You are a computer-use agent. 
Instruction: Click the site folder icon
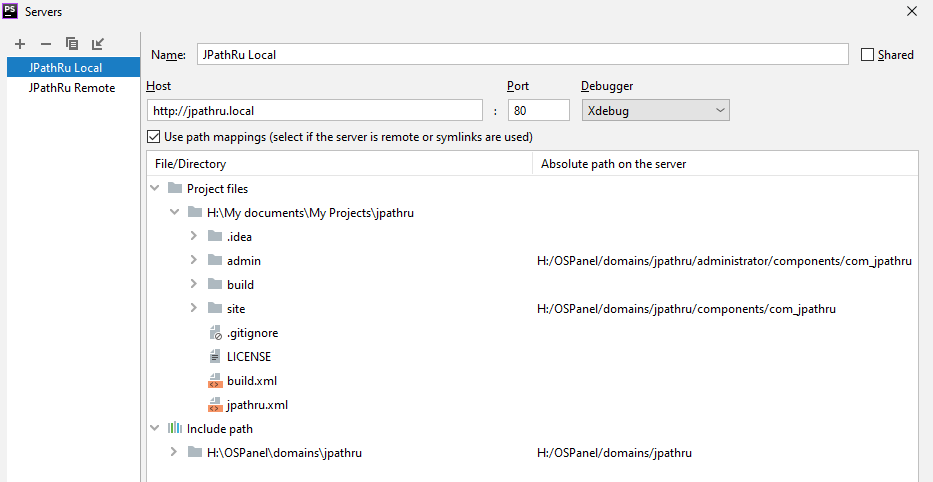point(215,308)
